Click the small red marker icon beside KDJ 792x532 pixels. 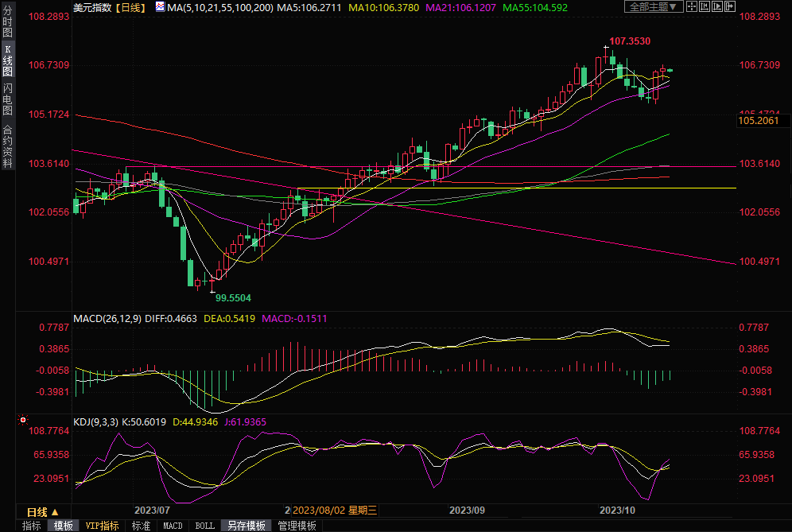tap(23, 419)
